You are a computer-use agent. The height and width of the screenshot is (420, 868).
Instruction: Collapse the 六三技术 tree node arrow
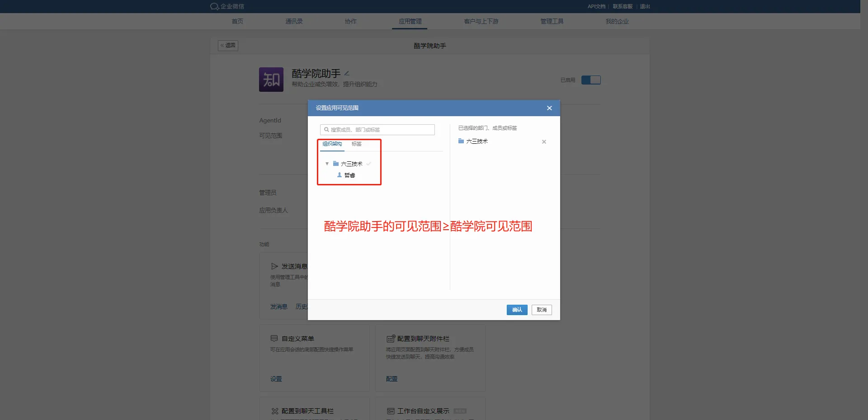tap(327, 164)
